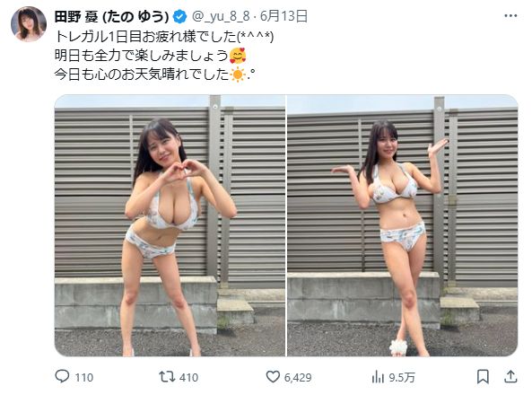Viewport: 532px width, 395px height.
Task: Open the left attached photo
Action: pyautogui.click(x=170, y=225)
